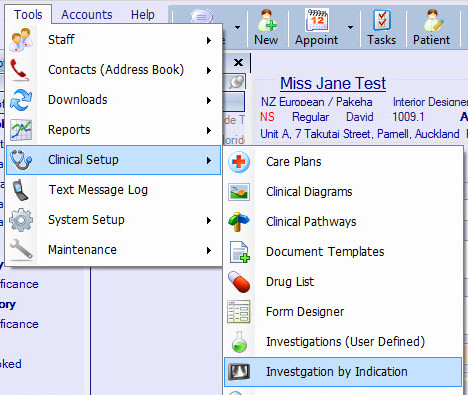The image size is (468, 395).
Task: Expand arrow next to Staff
Action: [x=209, y=40]
